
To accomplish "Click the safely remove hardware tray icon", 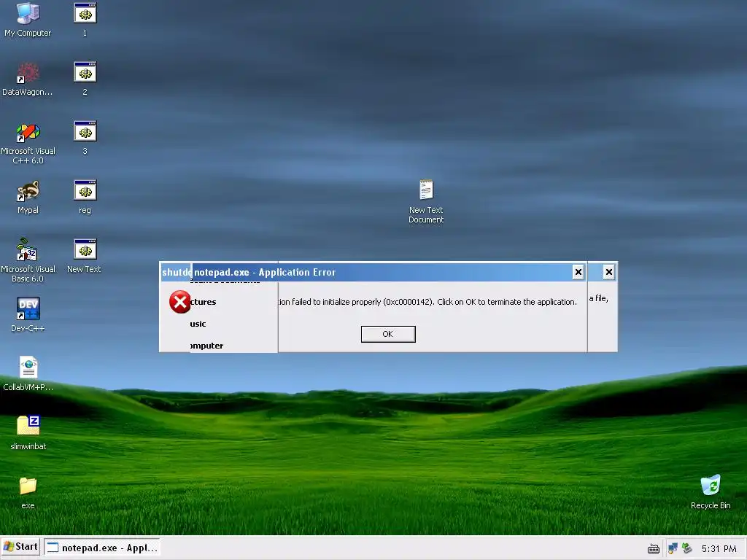I will point(686,548).
